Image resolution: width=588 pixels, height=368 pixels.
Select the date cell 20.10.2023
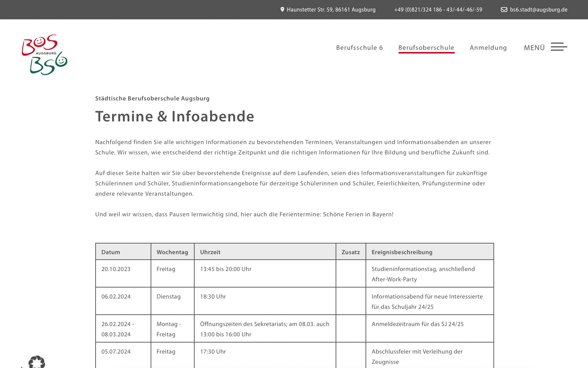(x=123, y=273)
